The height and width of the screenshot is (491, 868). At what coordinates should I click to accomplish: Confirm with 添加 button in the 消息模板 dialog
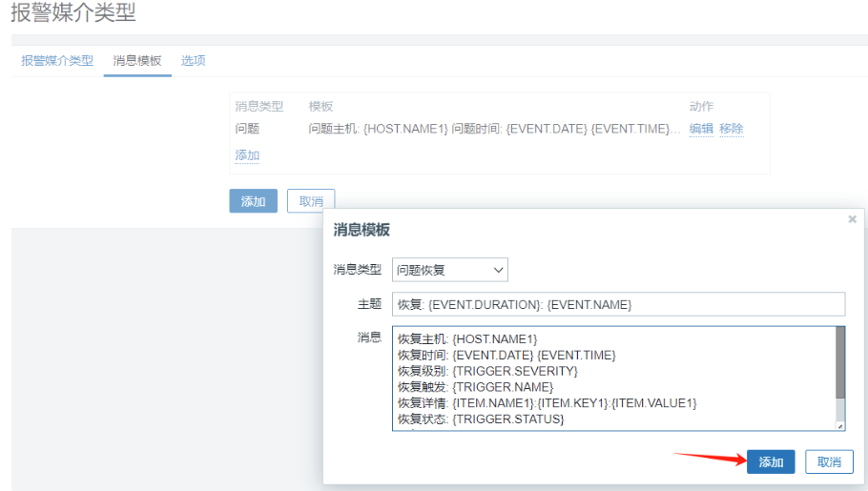(x=771, y=462)
